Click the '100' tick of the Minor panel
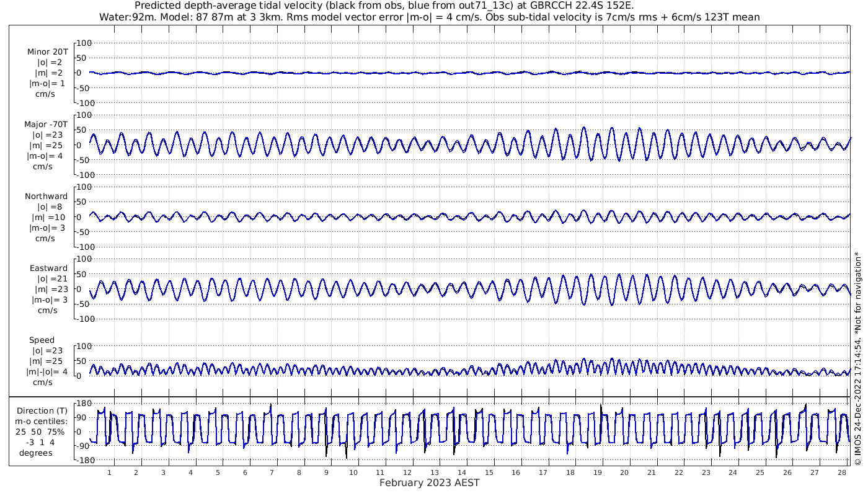Viewport: 868px width, 496px height. click(84, 43)
